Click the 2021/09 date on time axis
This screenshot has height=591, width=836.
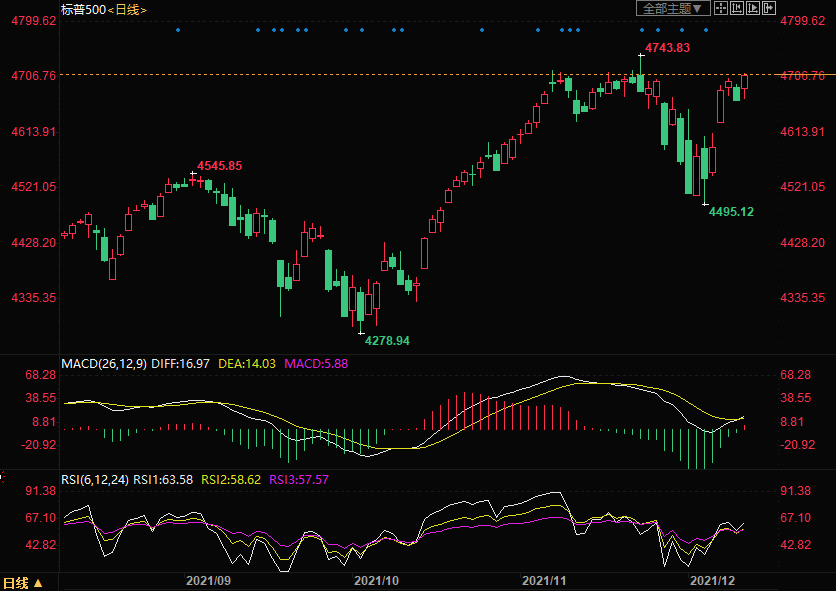click(208, 580)
